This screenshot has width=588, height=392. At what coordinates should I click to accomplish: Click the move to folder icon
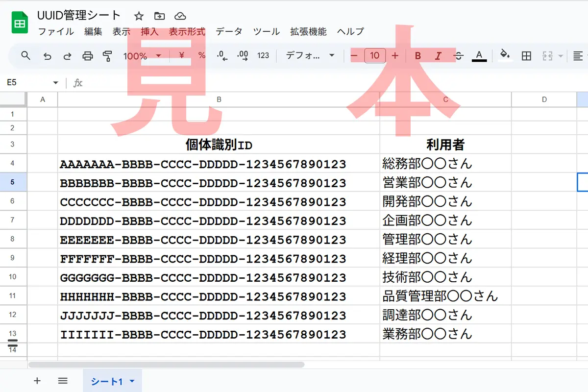point(159,16)
